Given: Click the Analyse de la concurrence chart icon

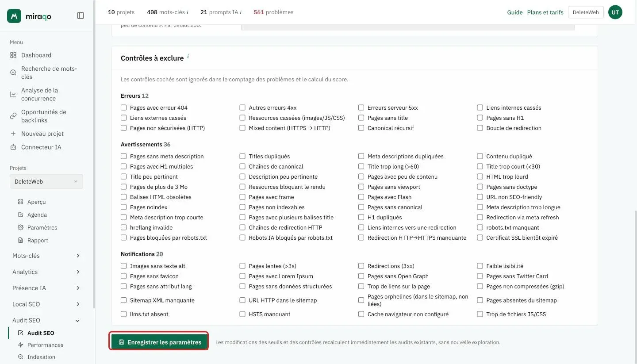Looking at the screenshot, I should [x=13, y=94].
